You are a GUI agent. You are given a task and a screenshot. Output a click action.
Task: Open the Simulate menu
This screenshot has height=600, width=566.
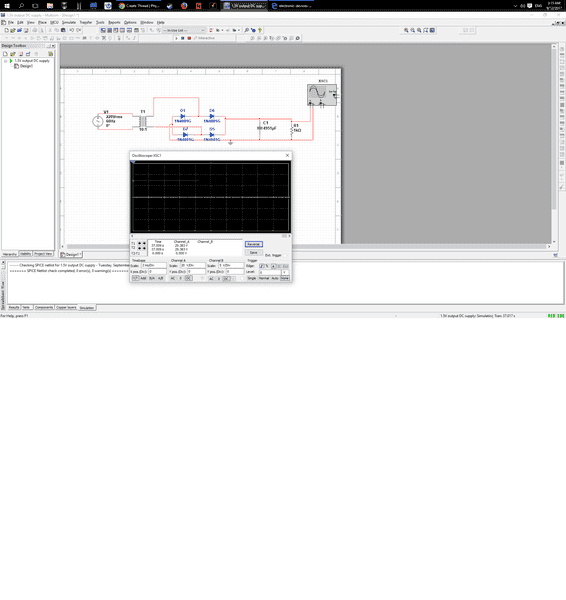pyautogui.click(x=69, y=23)
